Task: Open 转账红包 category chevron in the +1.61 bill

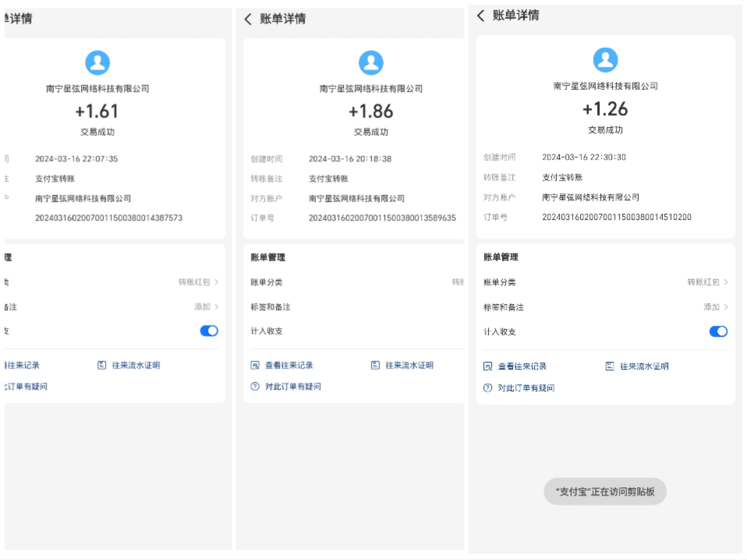Action: tap(216, 282)
